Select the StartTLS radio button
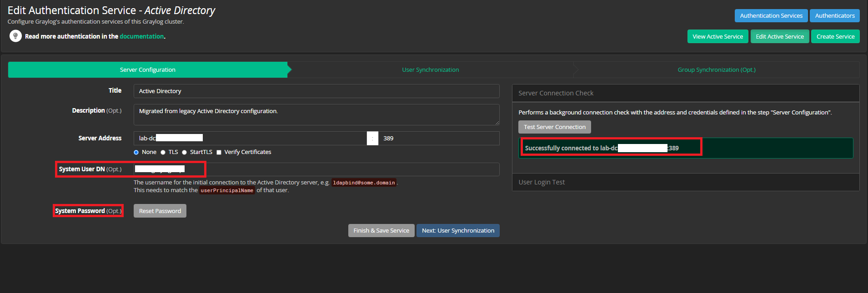Image resolution: width=868 pixels, height=293 pixels. 184,152
